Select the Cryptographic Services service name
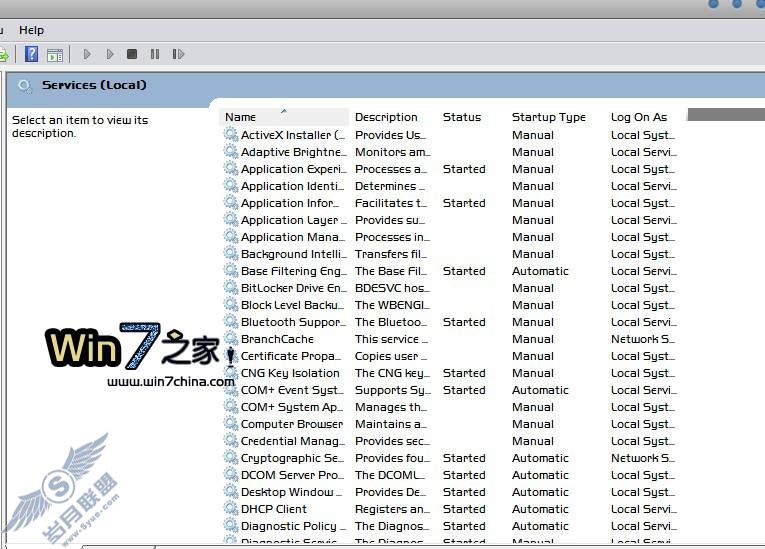765x549 pixels. pyautogui.click(x=292, y=458)
